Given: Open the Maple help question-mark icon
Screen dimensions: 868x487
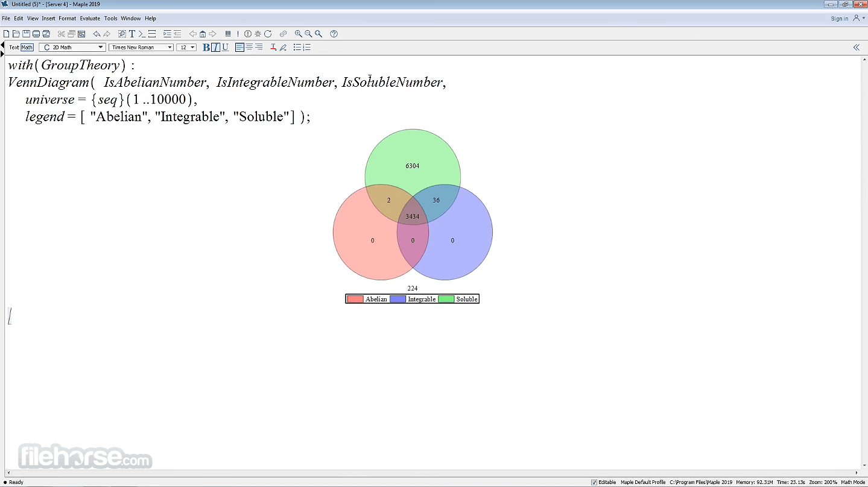Looking at the screenshot, I should pos(334,34).
